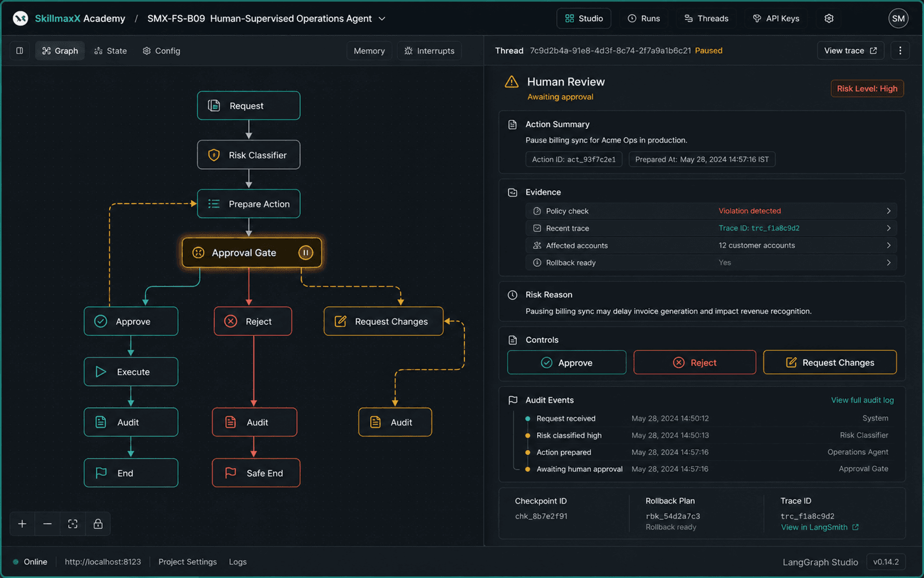924x578 pixels.
Task: Approve the action in Controls
Action: pos(567,362)
